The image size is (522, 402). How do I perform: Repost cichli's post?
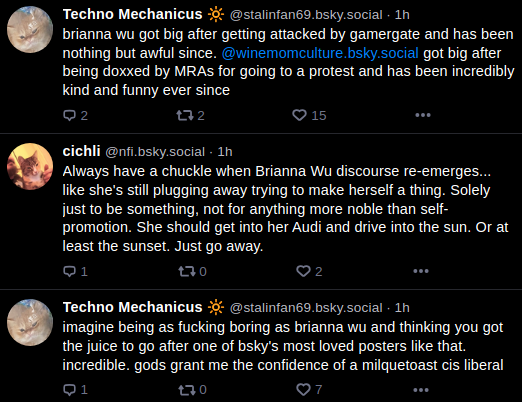point(192,271)
